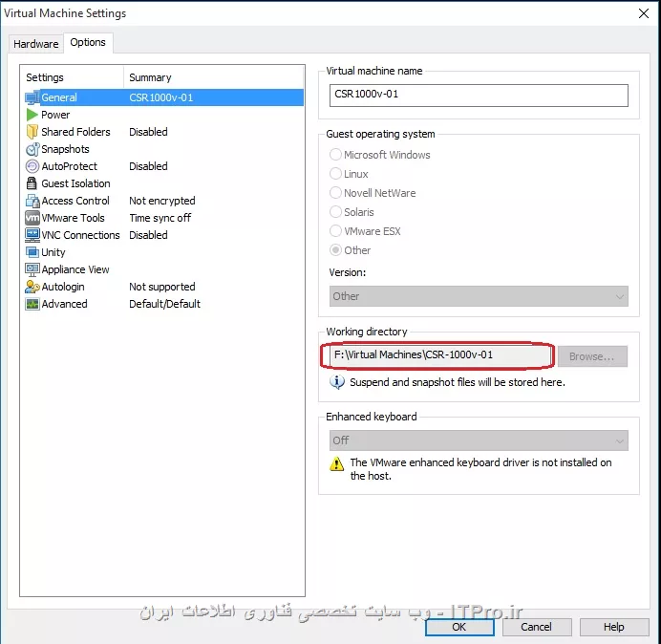Click the Virtual machine name field
Viewport: 661px width, 644px height.
(479, 96)
